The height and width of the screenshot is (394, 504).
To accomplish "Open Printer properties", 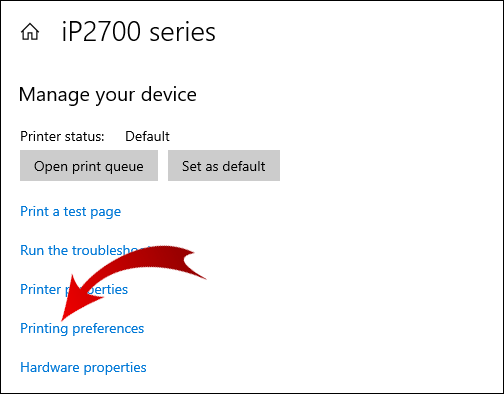I will tap(74, 289).
